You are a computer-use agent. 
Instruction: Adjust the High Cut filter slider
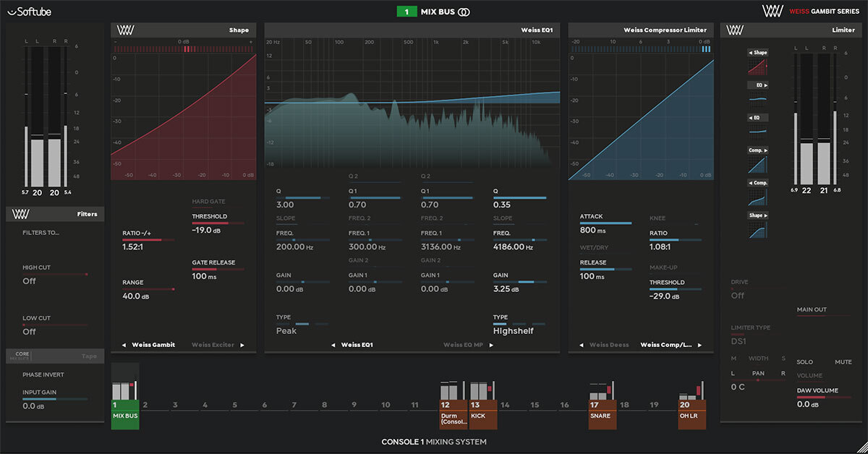[55, 274]
